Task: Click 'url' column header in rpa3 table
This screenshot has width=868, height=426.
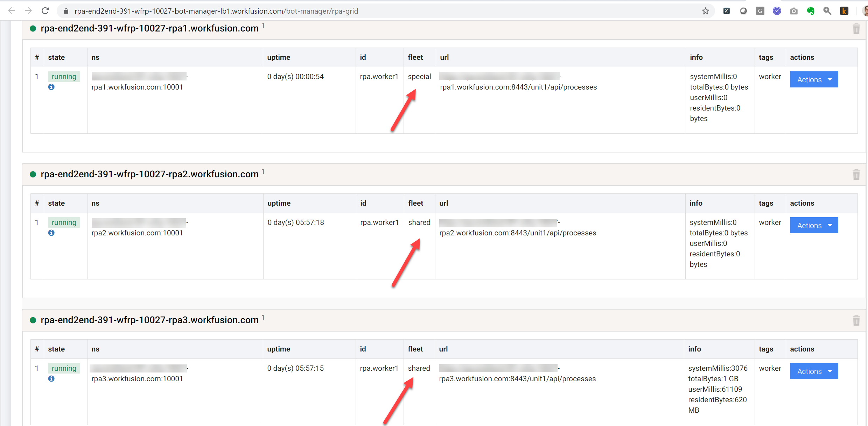Action: [443, 349]
